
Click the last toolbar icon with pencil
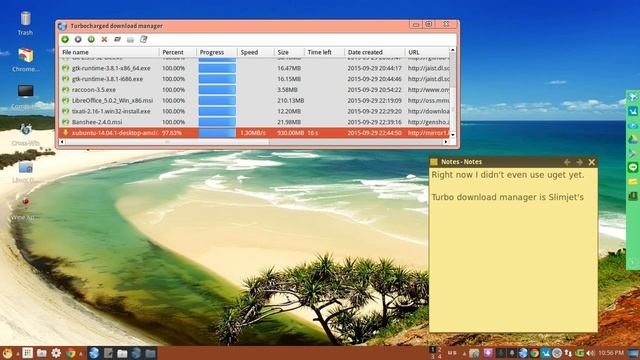[x=143, y=39]
